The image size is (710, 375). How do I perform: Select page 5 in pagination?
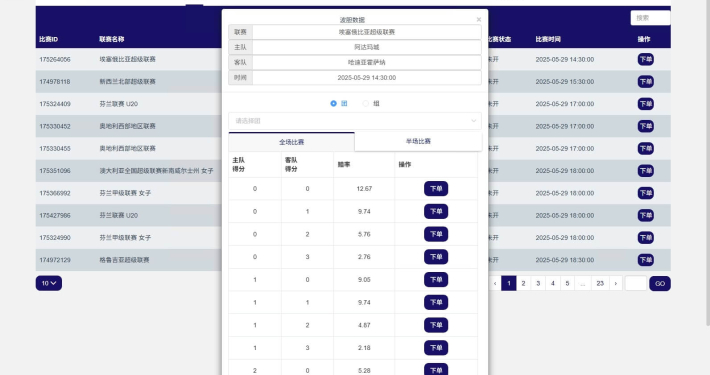click(567, 284)
